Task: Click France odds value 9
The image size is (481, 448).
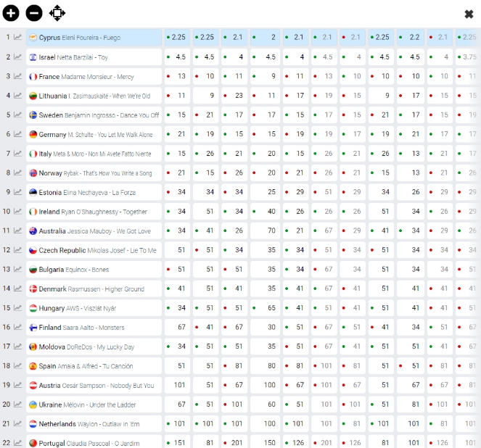Action: click(x=265, y=76)
